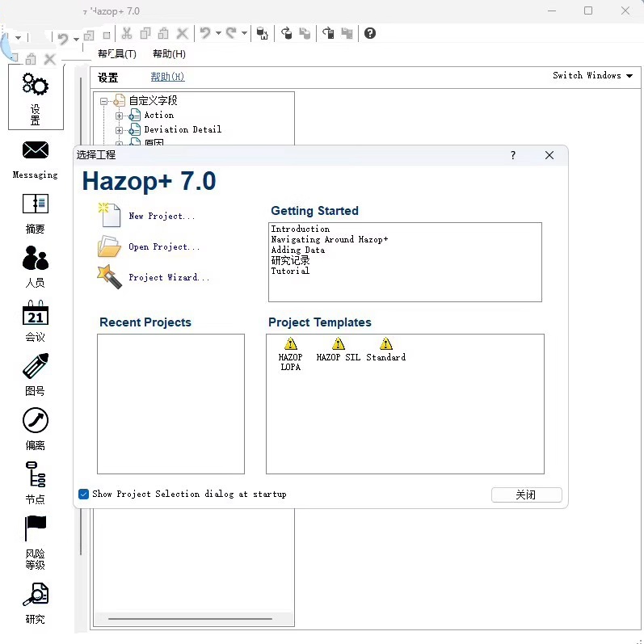Image resolution: width=644 pixels, height=644 pixels.
Task: Click Project Wizard... link
Action: point(169,277)
